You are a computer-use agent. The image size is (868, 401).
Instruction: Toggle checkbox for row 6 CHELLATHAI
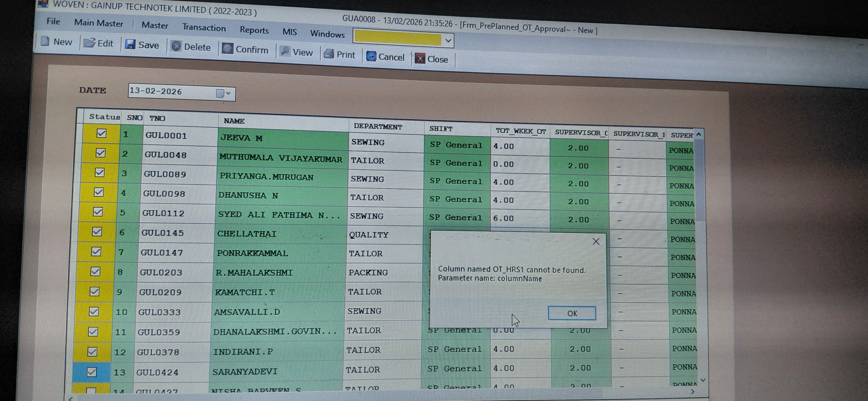pyautogui.click(x=97, y=232)
